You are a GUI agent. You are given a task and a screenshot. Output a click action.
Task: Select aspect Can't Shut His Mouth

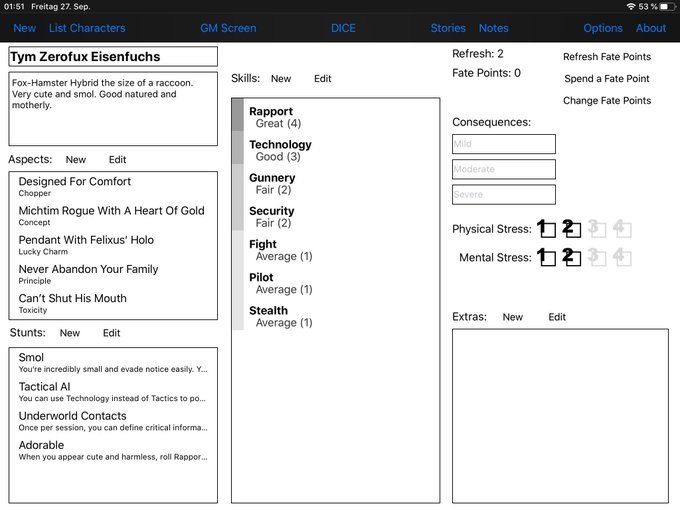(113, 303)
